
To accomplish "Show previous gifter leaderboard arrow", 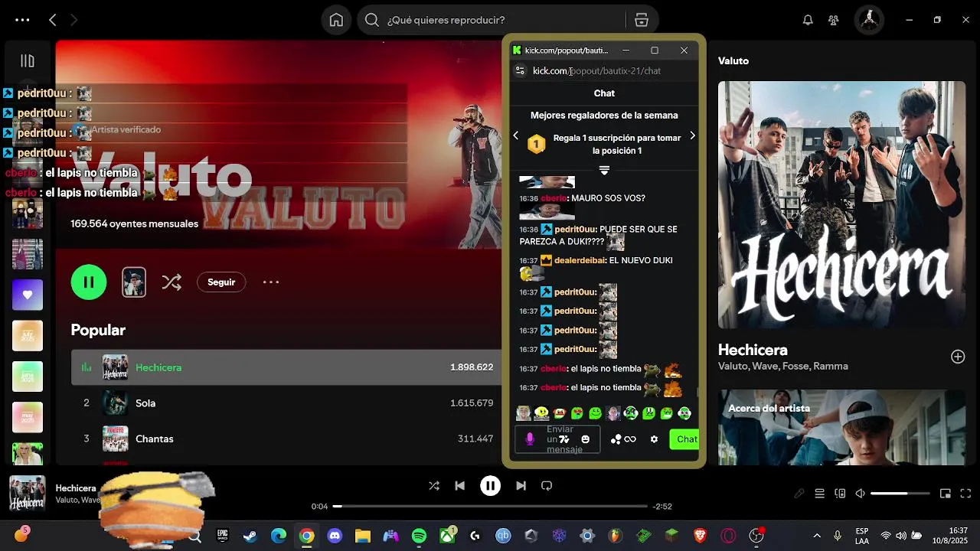I will tap(516, 136).
